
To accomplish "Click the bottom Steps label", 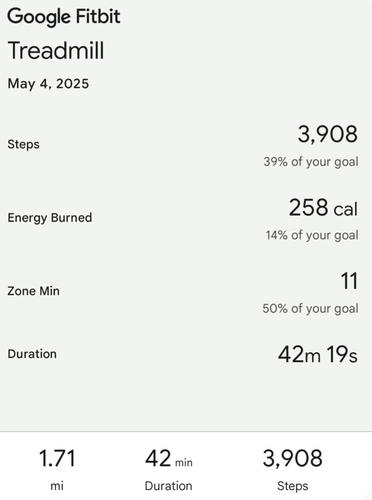I will (x=293, y=486).
